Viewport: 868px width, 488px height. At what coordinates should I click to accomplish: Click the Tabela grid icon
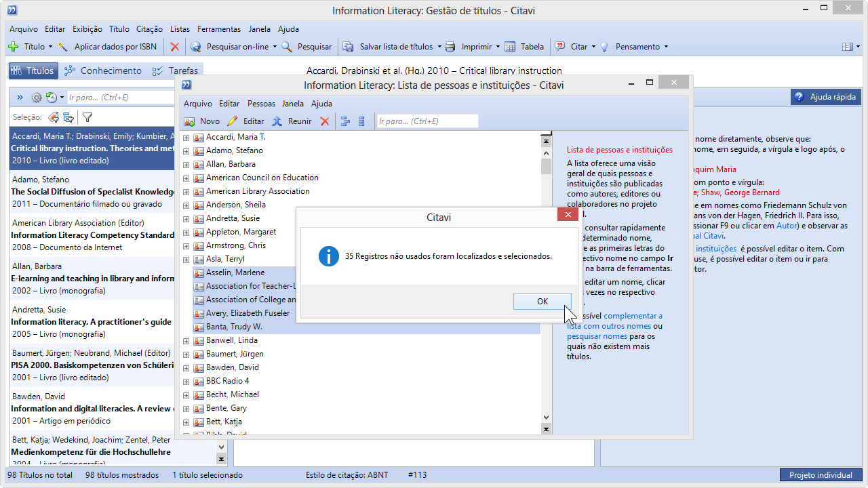(509, 47)
